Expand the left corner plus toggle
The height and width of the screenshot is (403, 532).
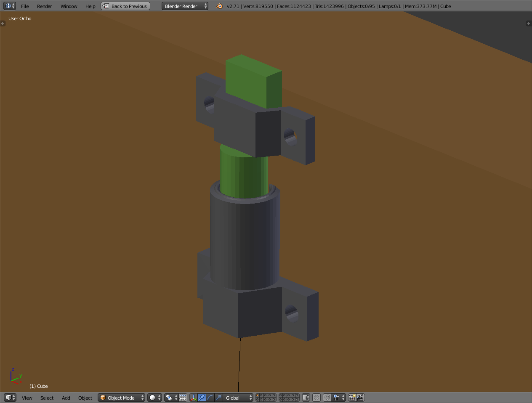3,24
